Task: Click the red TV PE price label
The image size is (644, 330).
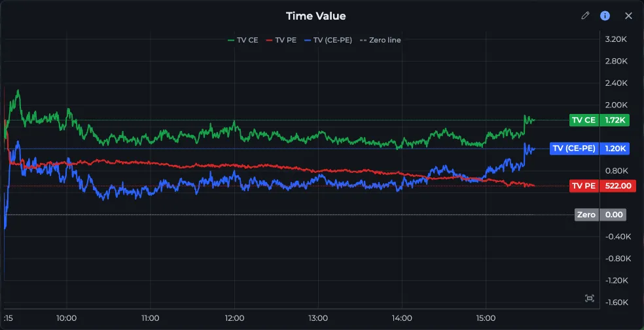Action: (584, 186)
